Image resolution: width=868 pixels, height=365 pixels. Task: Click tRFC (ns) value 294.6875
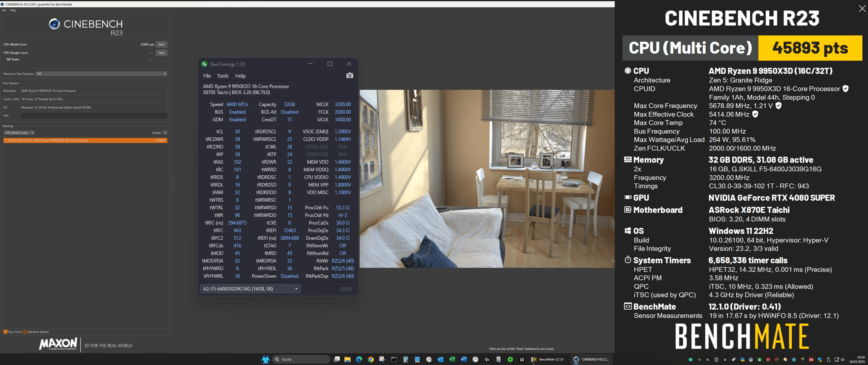pos(237,223)
